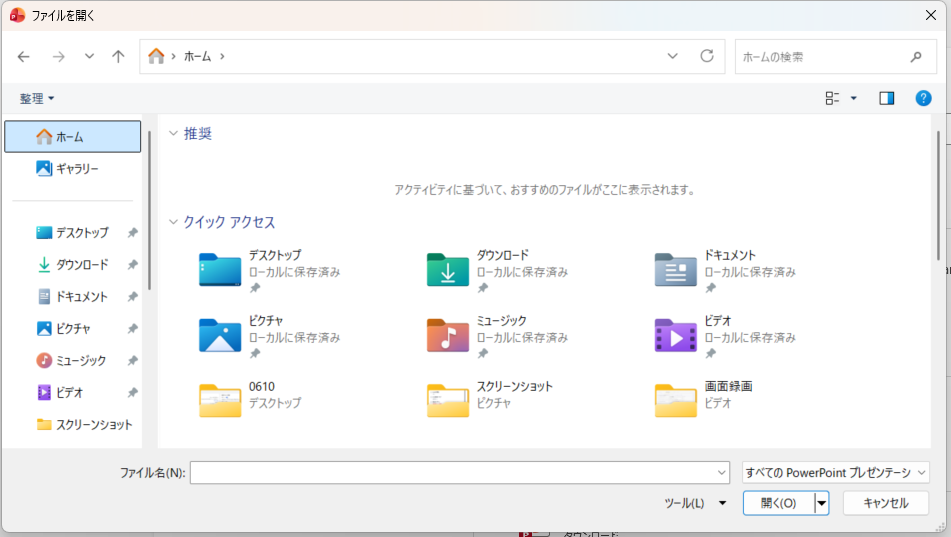Click the main file list scrollbar

938,194
